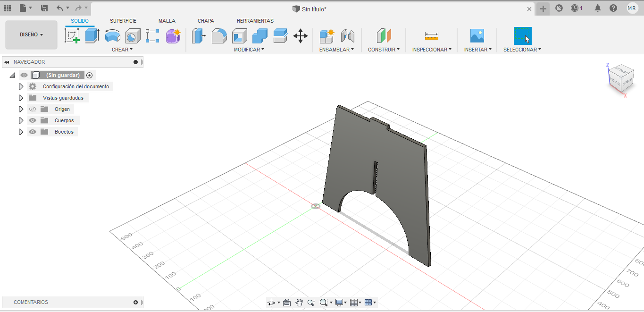This screenshot has width=644, height=312.
Task: Expand Configuración del documento node
Action: pos(21,86)
